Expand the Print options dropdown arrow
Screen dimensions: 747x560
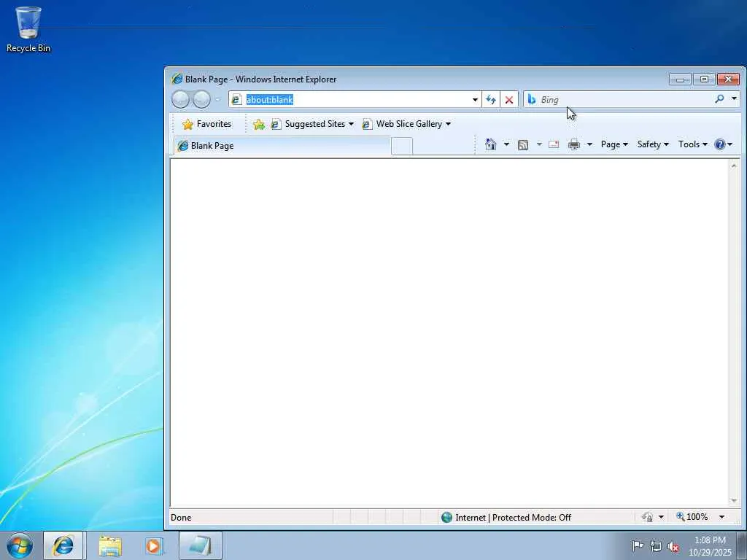589,144
